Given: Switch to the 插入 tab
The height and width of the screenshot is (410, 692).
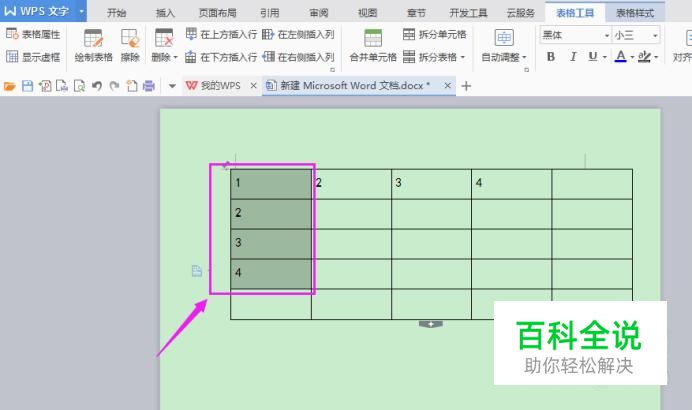Looking at the screenshot, I should pyautogui.click(x=165, y=13).
